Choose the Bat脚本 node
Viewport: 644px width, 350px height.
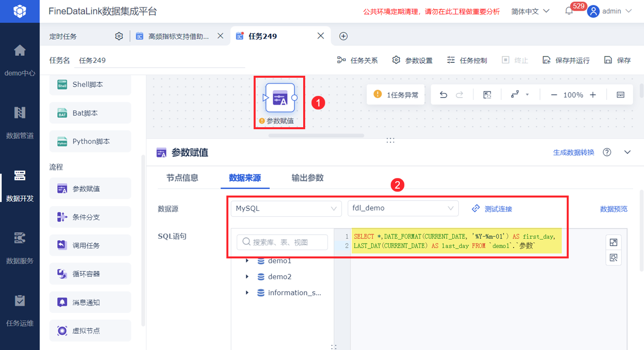click(x=90, y=113)
